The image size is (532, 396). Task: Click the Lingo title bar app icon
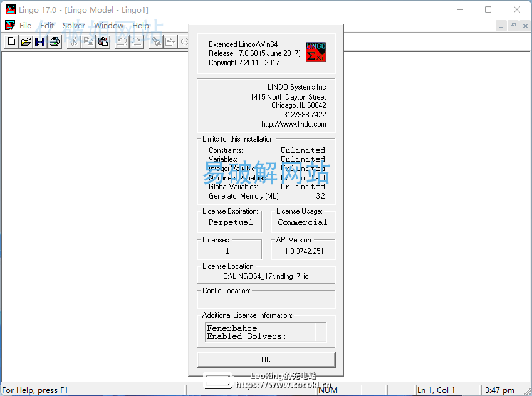pyautogui.click(x=11, y=9)
